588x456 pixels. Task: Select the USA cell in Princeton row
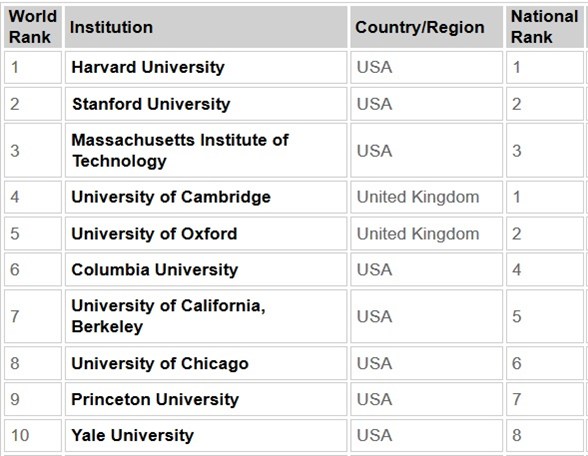(x=426, y=399)
